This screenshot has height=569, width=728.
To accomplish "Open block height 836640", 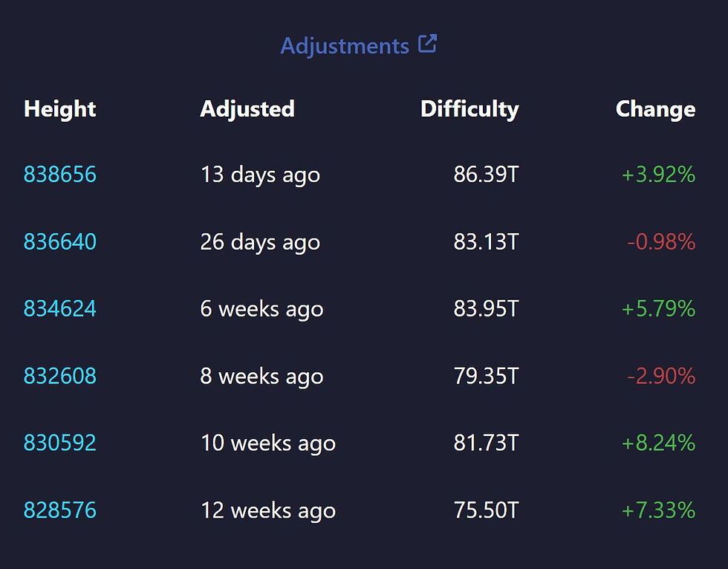I will click(60, 241).
